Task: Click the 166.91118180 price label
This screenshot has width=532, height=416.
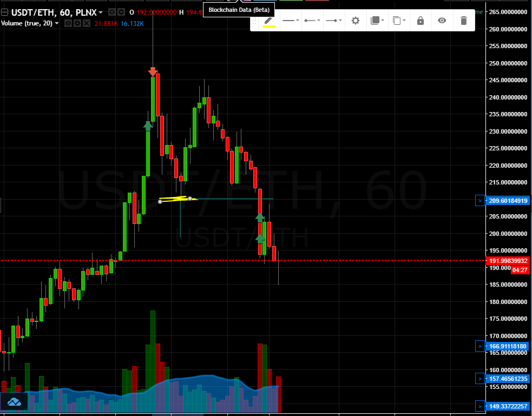Action: [x=508, y=346]
